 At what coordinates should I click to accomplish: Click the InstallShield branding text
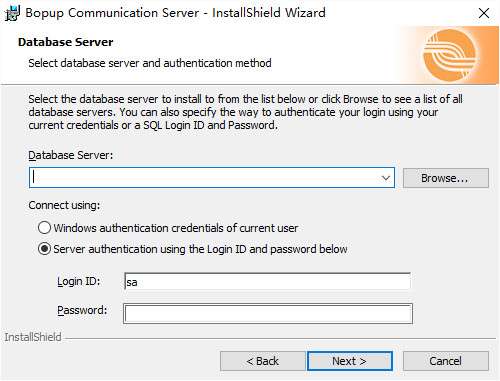click(x=33, y=337)
